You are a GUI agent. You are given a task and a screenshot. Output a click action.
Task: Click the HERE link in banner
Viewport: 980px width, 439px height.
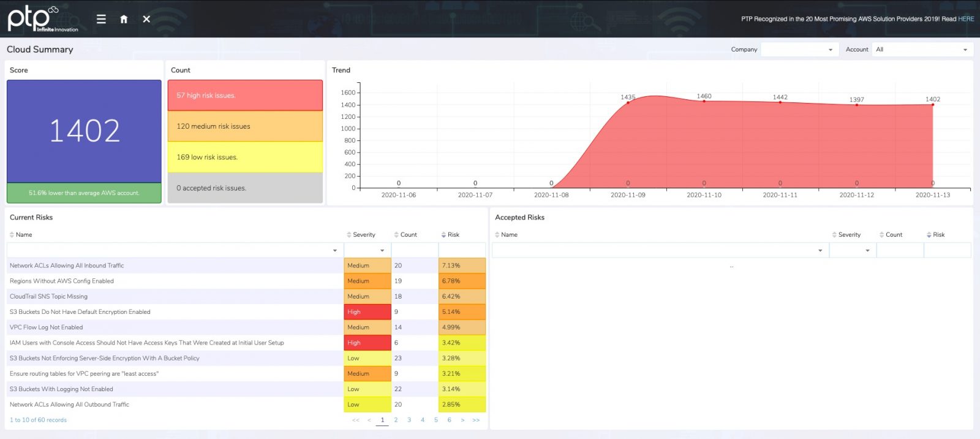[x=966, y=19]
